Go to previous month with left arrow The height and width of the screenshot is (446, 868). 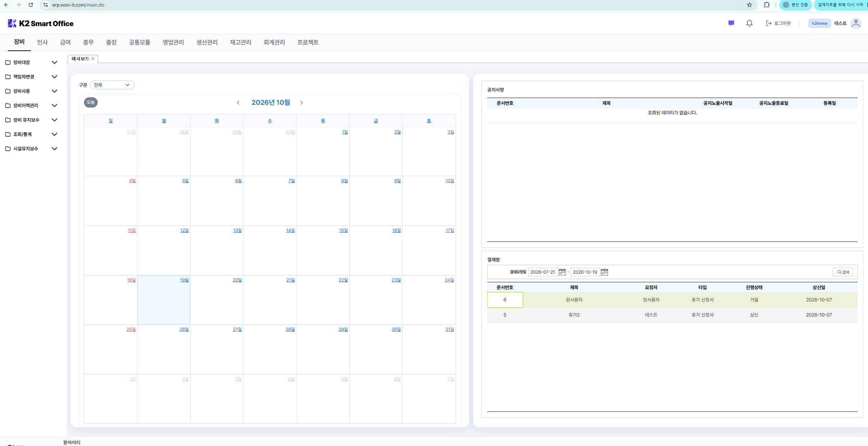pyautogui.click(x=238, y=103)
